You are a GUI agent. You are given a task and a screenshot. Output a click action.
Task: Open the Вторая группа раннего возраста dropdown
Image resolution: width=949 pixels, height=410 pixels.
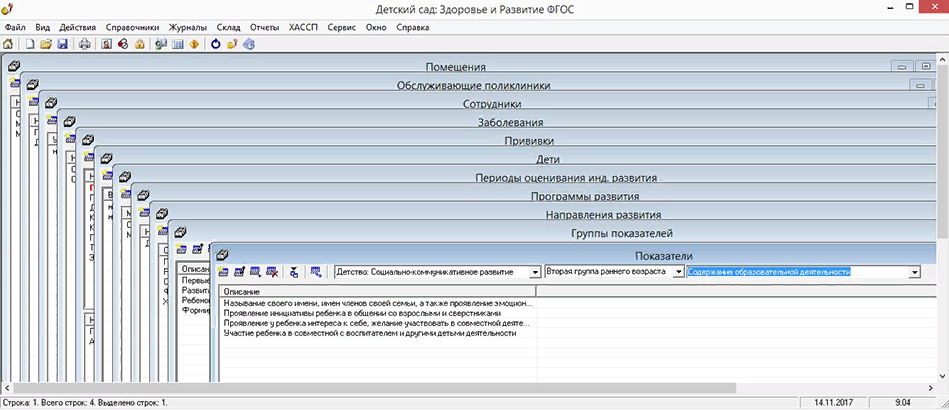click(x=678, y=272)
